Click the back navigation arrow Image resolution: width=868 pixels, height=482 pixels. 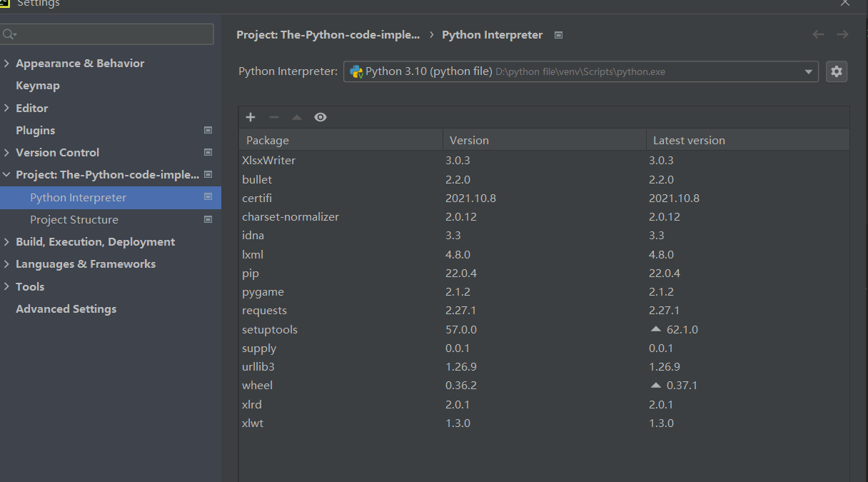(819, 34)
